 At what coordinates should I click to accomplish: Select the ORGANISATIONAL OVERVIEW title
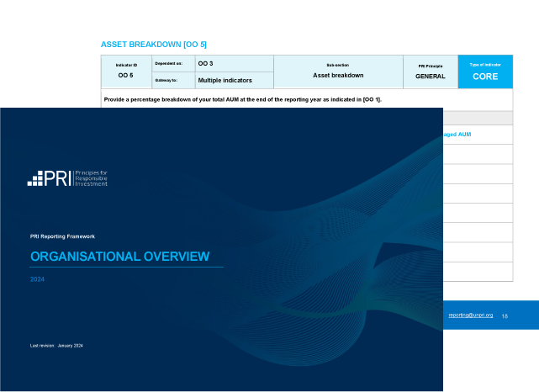click(120, 257)
